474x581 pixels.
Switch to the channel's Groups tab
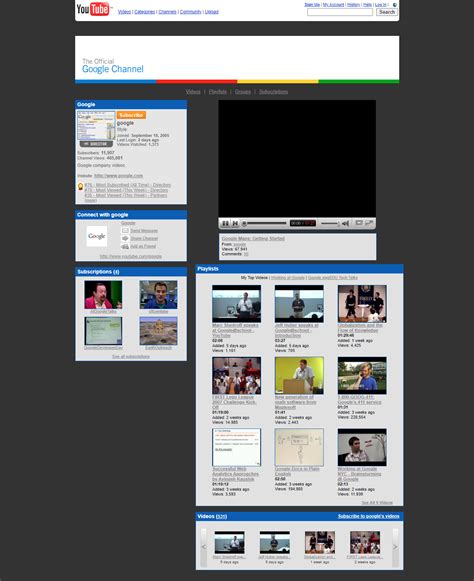243,92
